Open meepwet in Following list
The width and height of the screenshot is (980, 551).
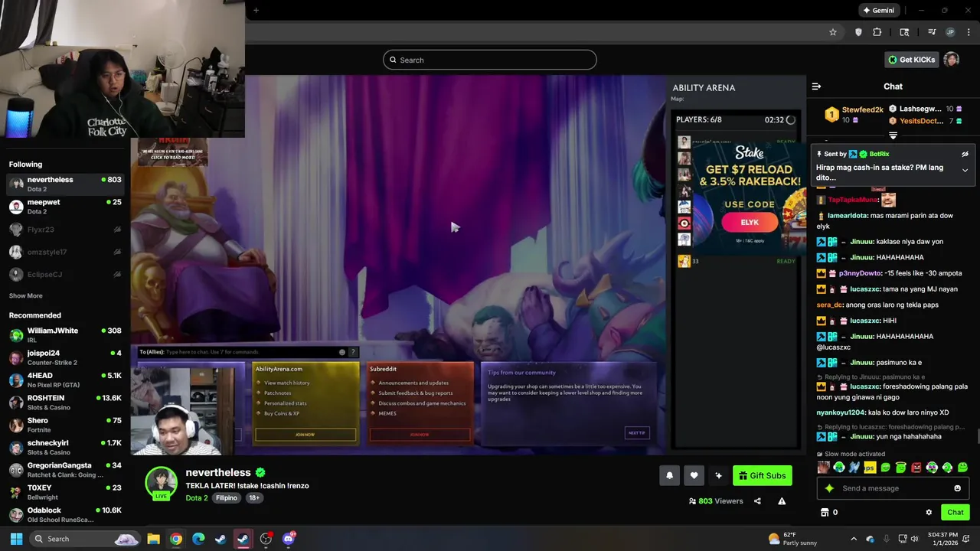pos(65,207)
